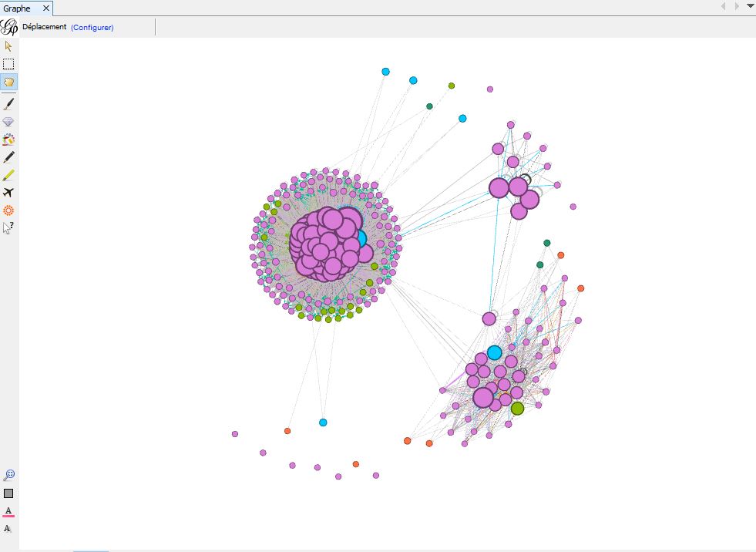Select the Edit node attributes tool
756x552 pixels.
8,227
